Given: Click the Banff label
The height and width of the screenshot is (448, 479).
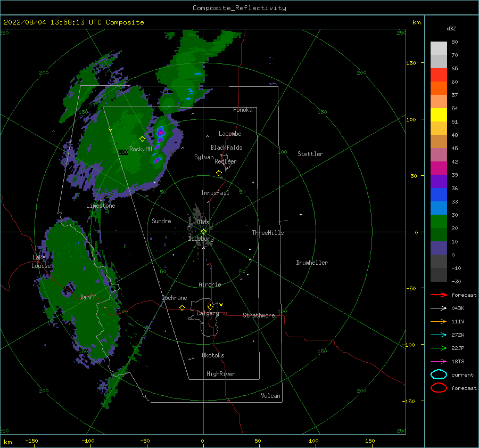Looking at the screenshot, I should coord(88,297).
